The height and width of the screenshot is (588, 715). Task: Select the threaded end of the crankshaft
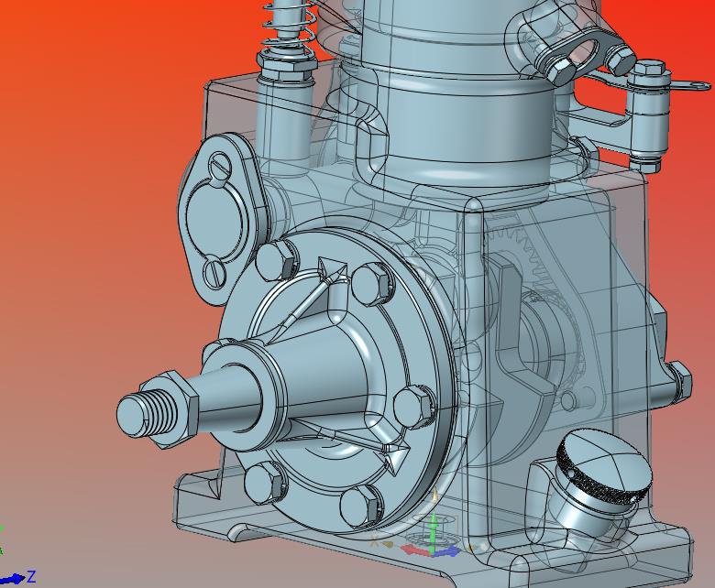[x=145, y=415]
